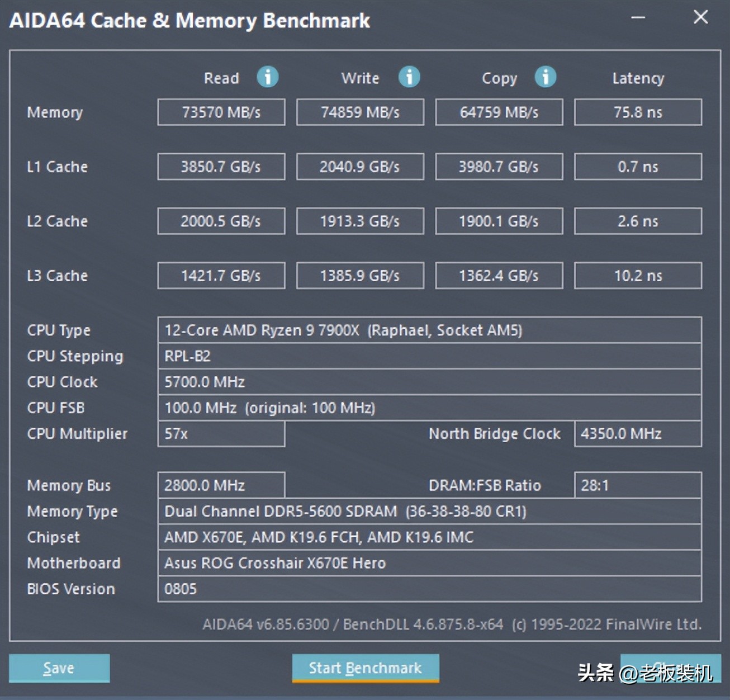The width and height of the screenshot is (730, 700).
Task: Click the bottom-right button under the watermark
Action: point(670,668)
